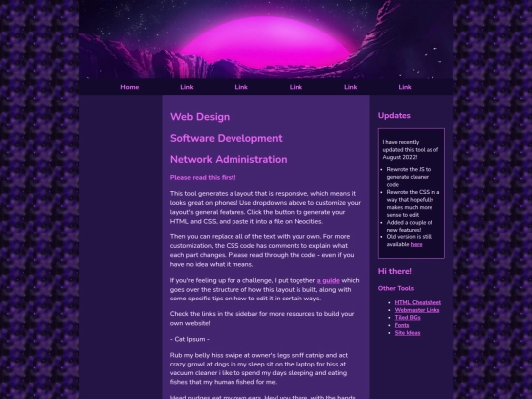
Task: Click paragraph starting "Check the links in the sidebar"
Action: click(x=262, y=318)
